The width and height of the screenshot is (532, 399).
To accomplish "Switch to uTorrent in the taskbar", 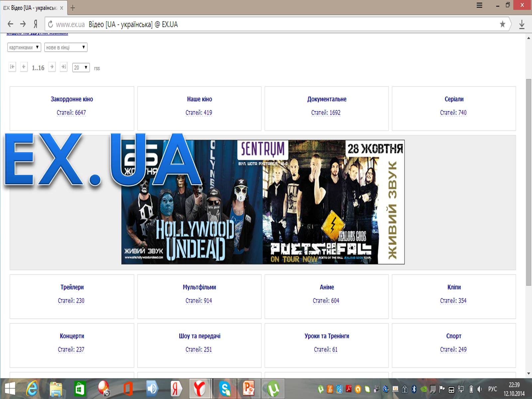I will (273, 388).
